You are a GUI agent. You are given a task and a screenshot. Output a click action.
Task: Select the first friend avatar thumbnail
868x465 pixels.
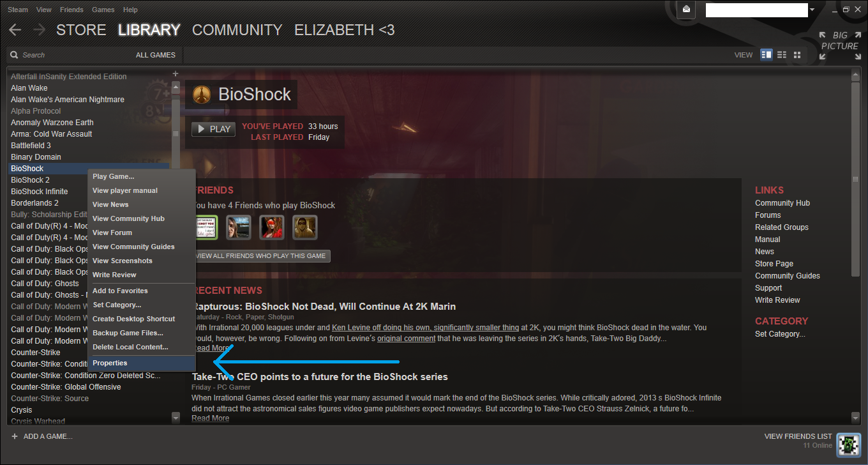[x=206, y=227]
